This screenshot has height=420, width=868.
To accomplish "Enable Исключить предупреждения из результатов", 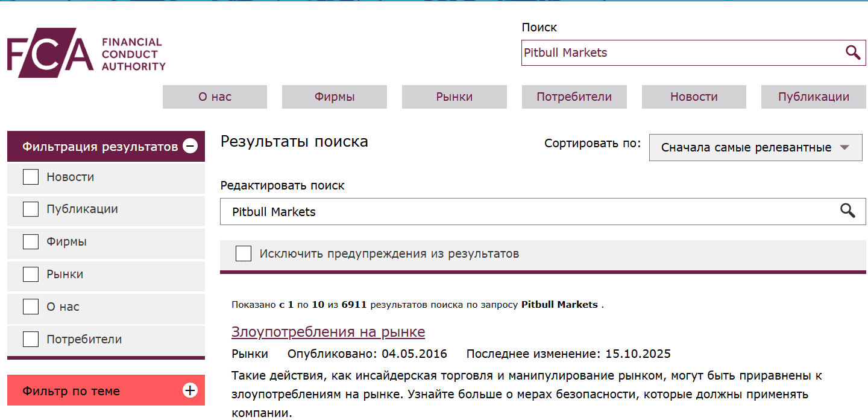I will [x=243, y=253].
